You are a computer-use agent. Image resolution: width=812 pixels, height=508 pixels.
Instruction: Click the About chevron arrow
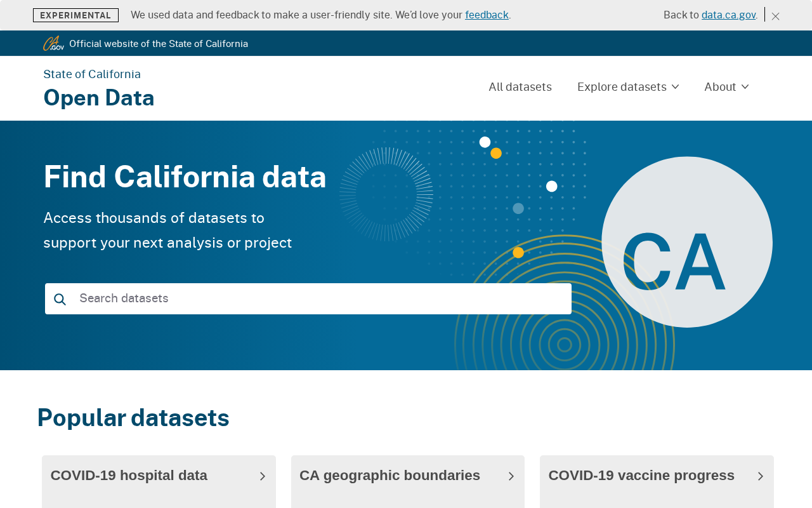click(x=745, y=86)
